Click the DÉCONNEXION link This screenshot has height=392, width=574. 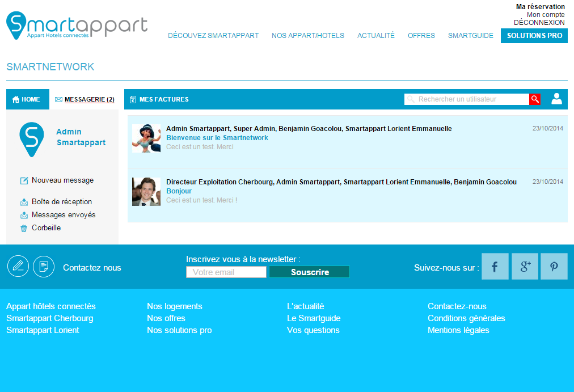coord(539,23)
